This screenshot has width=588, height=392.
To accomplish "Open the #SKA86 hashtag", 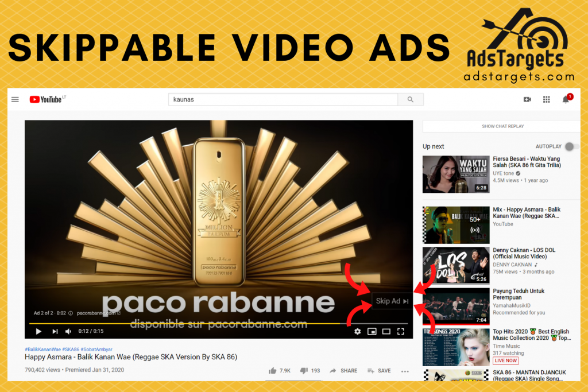I will click(x=71, y=350).
